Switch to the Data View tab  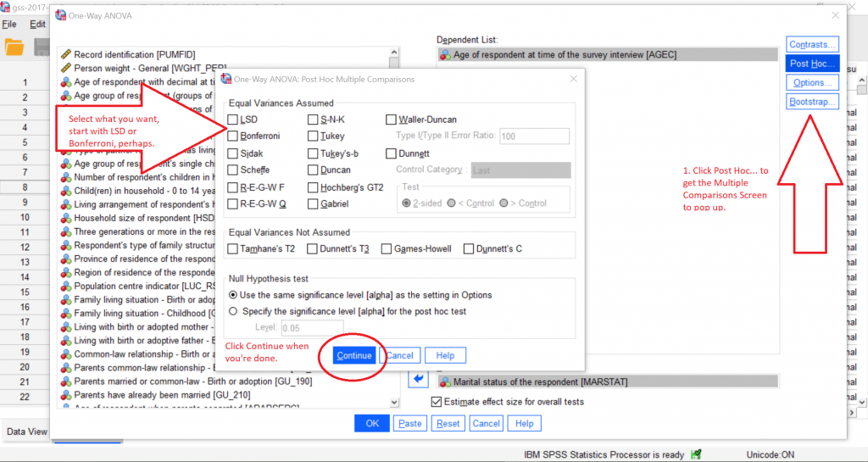(26, 431)
